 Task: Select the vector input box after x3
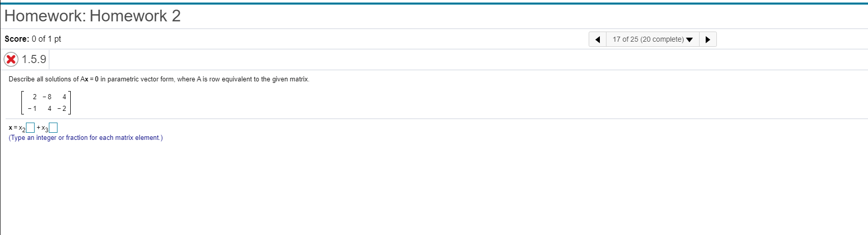pyautogui.click(x=53, y=127)
